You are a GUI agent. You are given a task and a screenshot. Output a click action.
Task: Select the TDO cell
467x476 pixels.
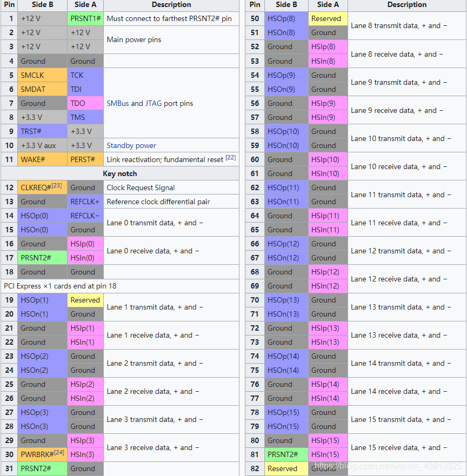(85, 103)
